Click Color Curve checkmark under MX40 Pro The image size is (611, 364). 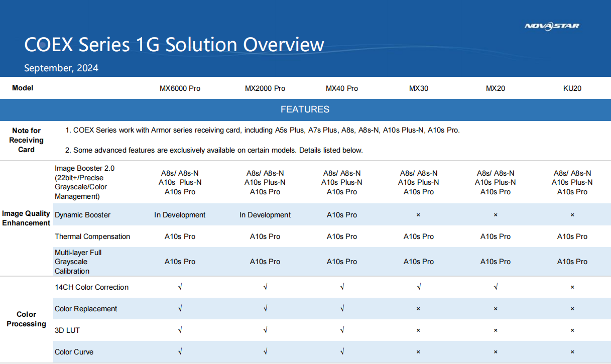342,352
